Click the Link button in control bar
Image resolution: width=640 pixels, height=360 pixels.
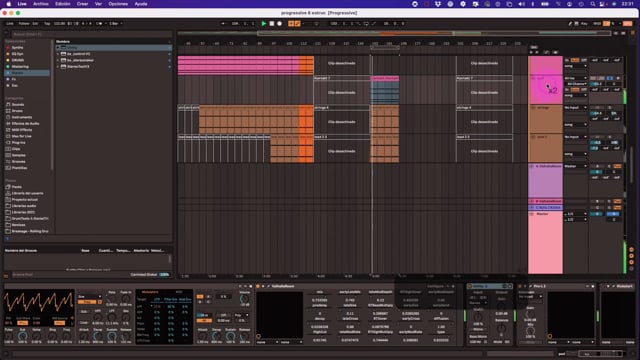[10, 24]
